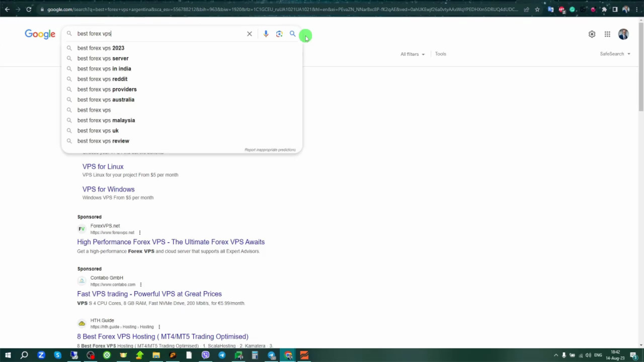Show hidden system tray icons

(556, 355)
